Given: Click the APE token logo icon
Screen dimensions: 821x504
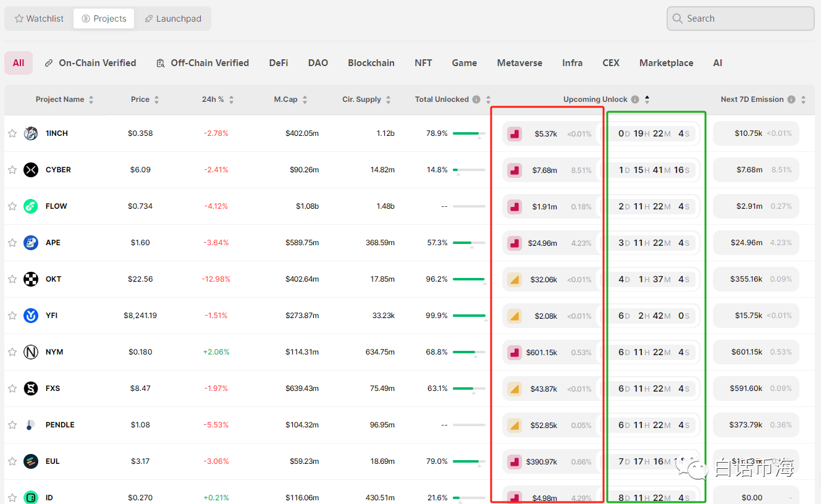Looking at the screenshot, I should pos(31,243).
